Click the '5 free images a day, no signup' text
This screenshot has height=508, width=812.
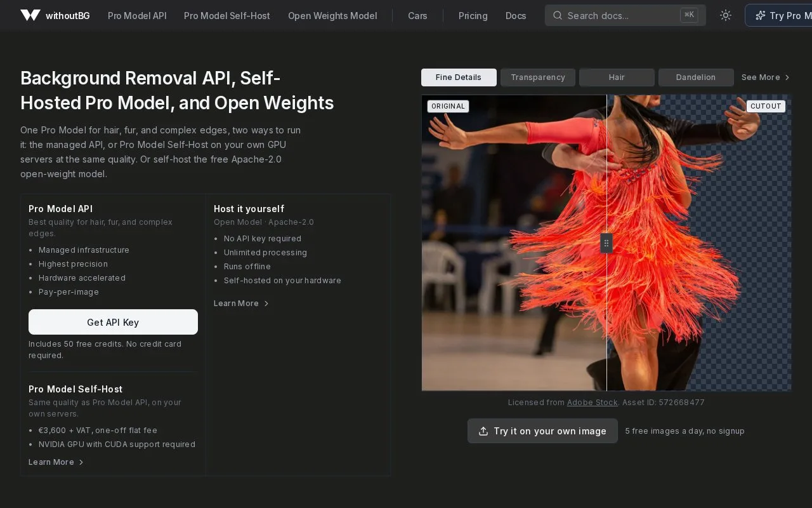pos(684,431)
